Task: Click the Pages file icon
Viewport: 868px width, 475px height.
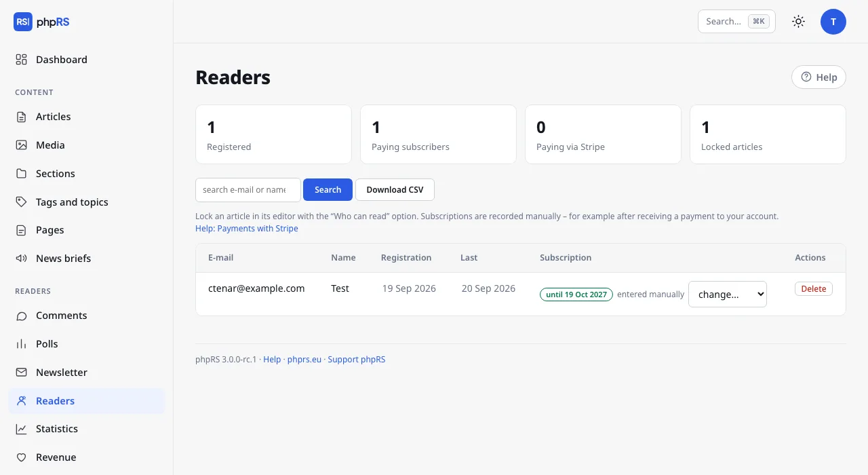Action: [x=22, y=230]
